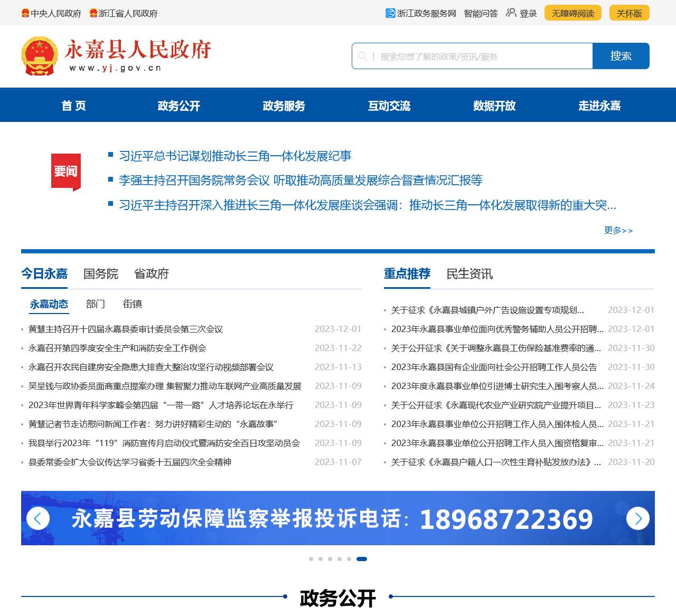Viewport: 676px width, 616px height.
Task: Open the 部门 subtab under 今日永嘉
Action: pos(95,304)
